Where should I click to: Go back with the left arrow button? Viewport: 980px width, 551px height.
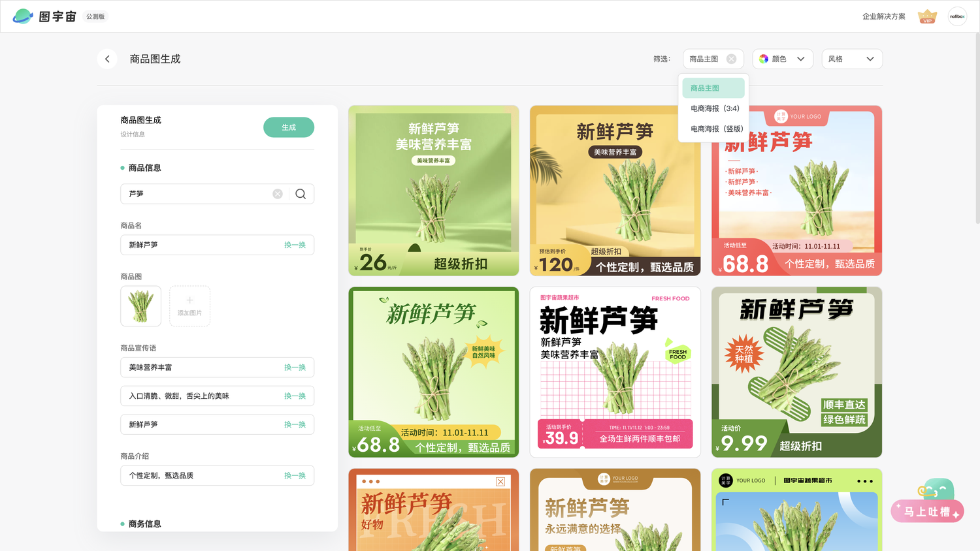tap(107, 59)
